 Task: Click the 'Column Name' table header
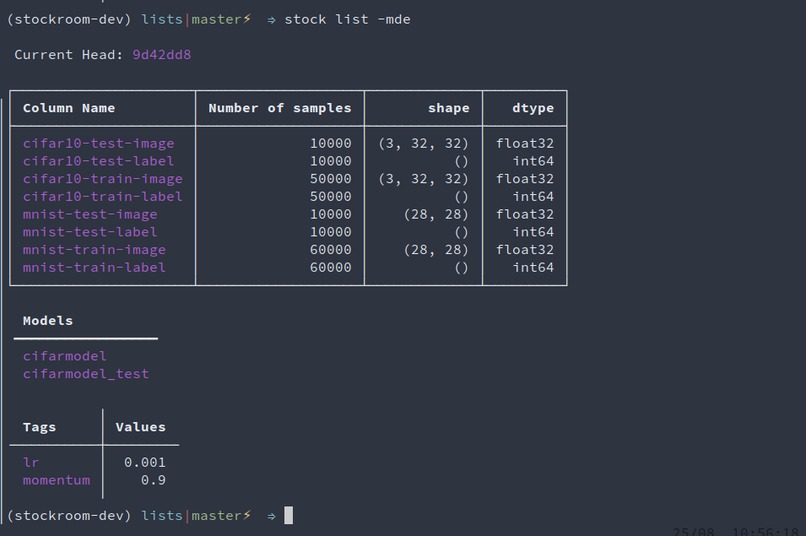[x=69, y=108]
